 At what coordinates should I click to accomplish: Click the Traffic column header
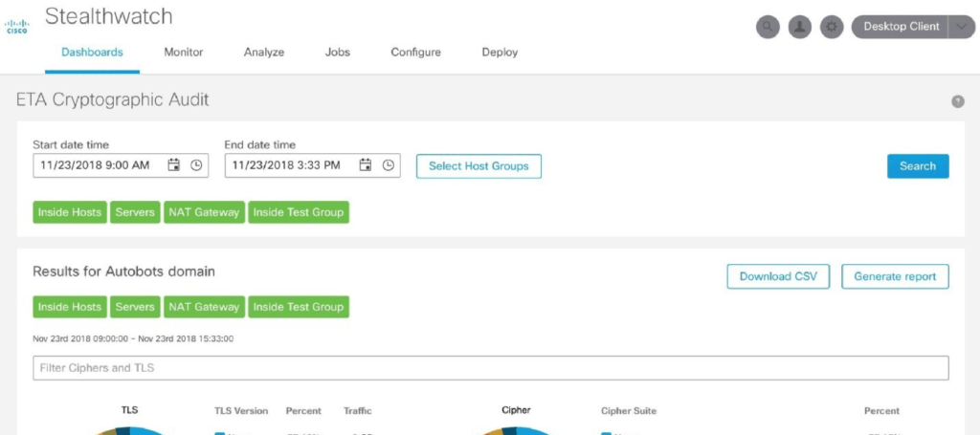(x=358, y=411)
